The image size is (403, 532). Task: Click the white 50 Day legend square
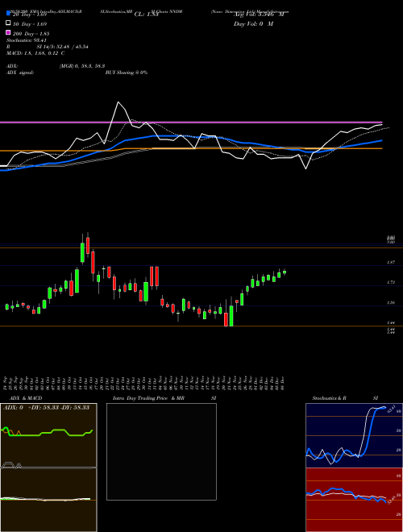[8, 23]
